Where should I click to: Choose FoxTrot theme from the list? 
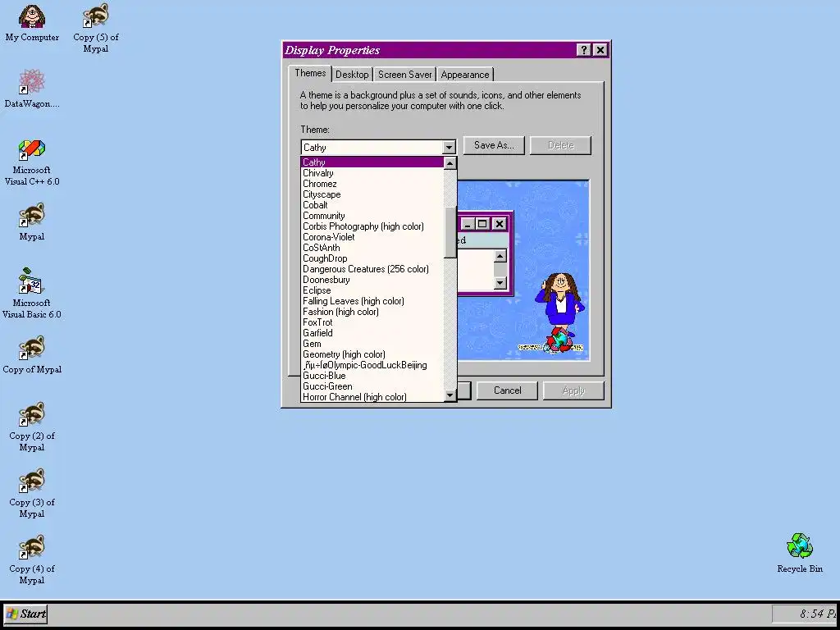pos(372,322)
